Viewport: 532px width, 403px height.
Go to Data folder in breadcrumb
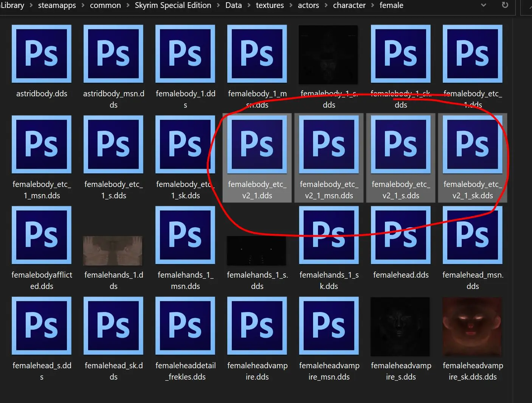click(x=233, y=5)
